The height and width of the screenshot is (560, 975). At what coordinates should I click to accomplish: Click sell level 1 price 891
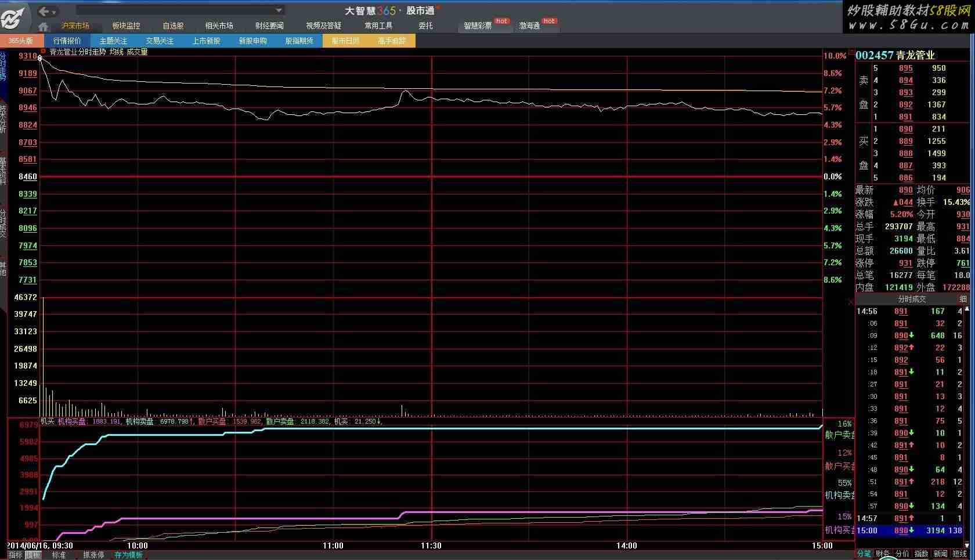click(905, 117)
